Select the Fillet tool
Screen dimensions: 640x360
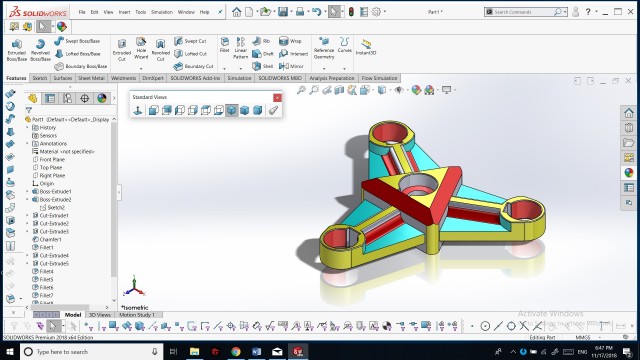tap(224, 45)
